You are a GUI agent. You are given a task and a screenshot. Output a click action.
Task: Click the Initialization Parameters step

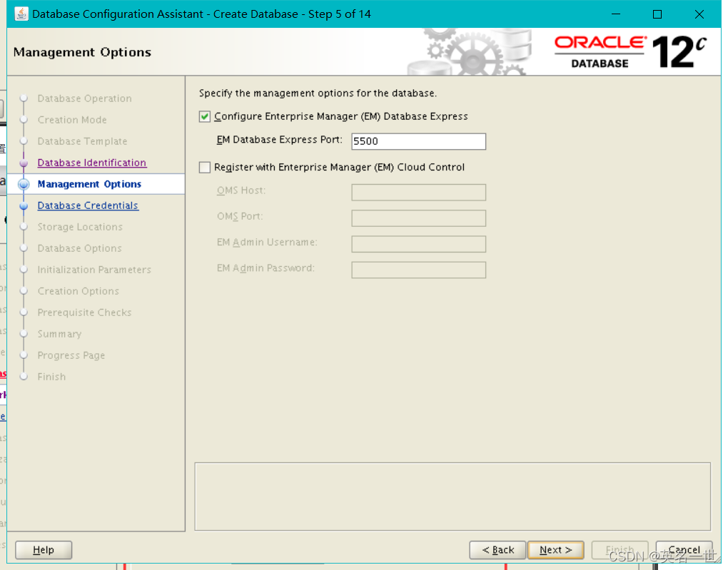click(94, 270)
